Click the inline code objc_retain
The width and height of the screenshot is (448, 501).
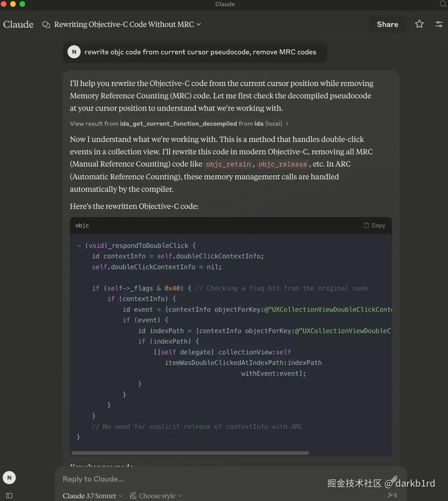228,164
